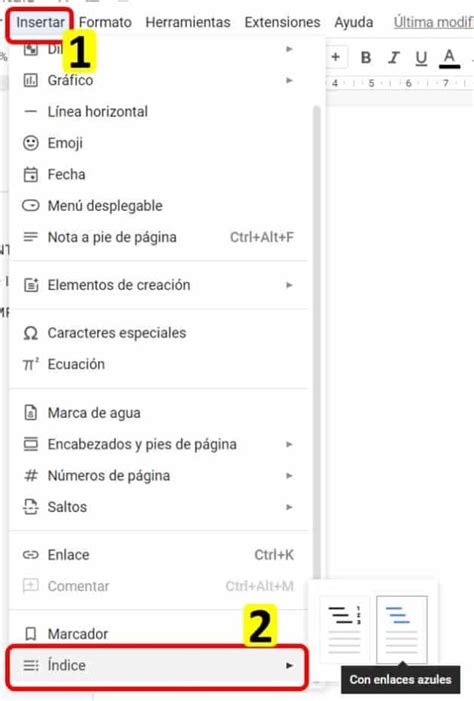Insert a Marcador bookmark

(159, 633)
